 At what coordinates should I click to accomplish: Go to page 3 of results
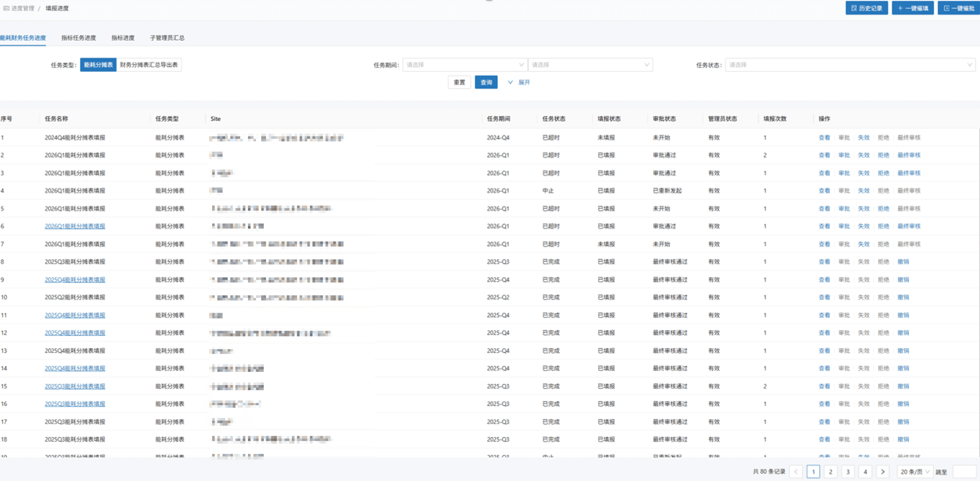click(x=848, y=471)
